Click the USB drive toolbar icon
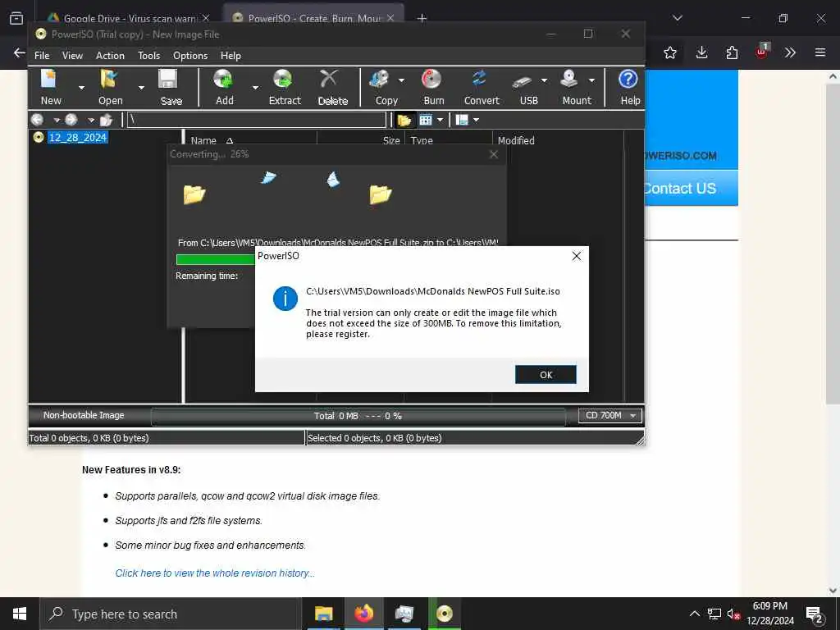This screenshot has width=840, height=630. tap(522, 81)
